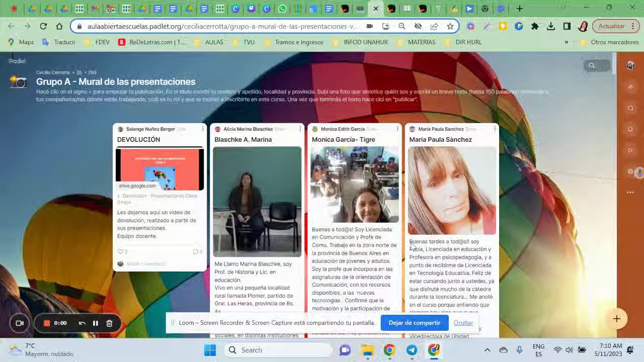Open the Windows Start menu
This screenshot has height=362, width=644.
210,350
